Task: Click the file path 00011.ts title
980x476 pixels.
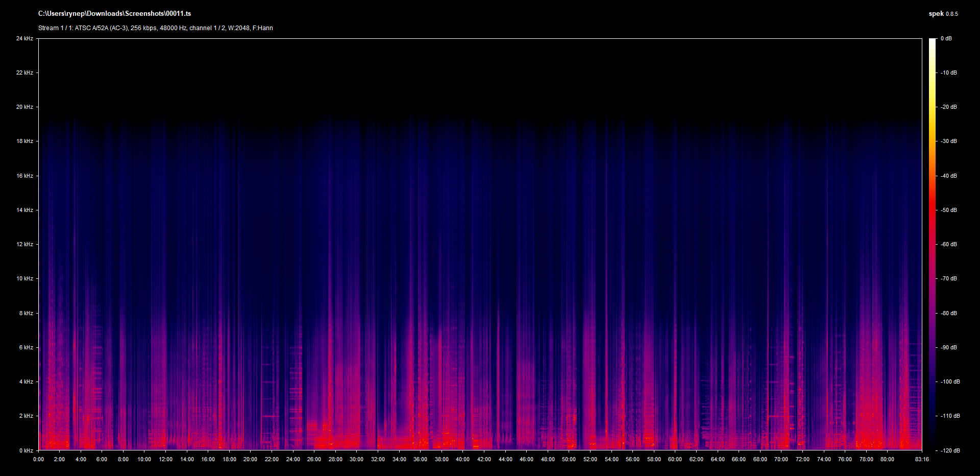Action: click(x=114, y=14)
